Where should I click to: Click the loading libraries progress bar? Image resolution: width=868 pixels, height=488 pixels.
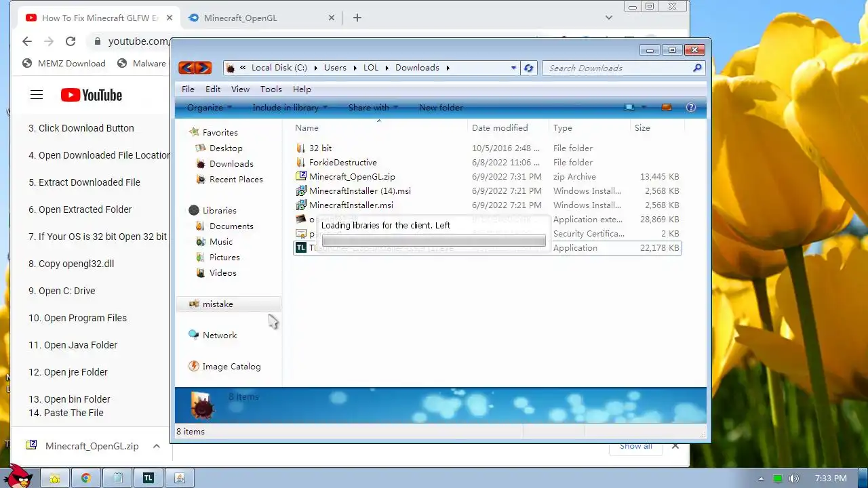[x=433, y=241]
